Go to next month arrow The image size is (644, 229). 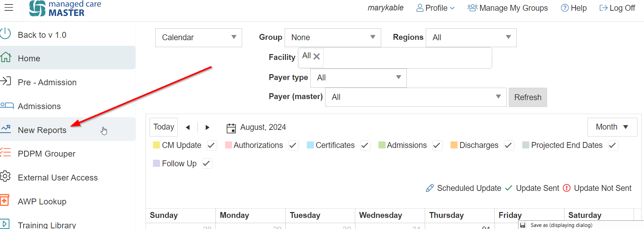pyautogui.click(x=208, y=127)
